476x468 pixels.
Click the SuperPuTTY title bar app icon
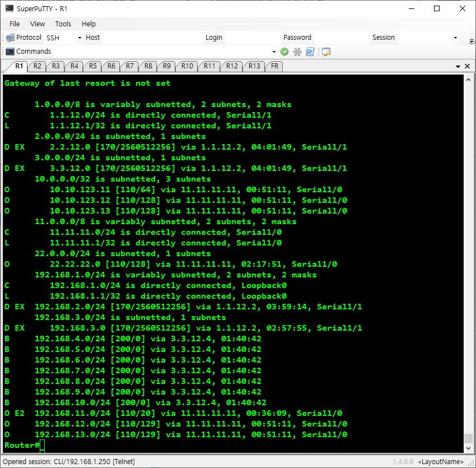tap(9, 8)
